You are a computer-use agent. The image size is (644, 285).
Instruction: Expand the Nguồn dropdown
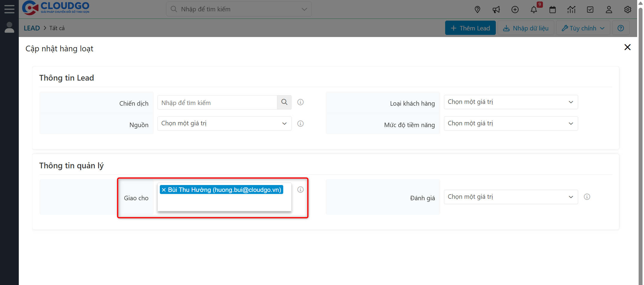pyautogui.click(x=224, y=124)
